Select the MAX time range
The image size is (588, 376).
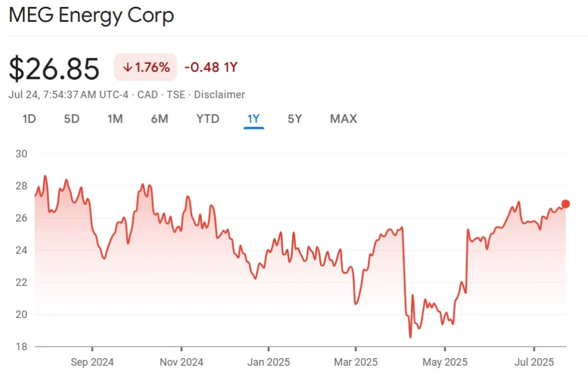(x=343, y=119)
